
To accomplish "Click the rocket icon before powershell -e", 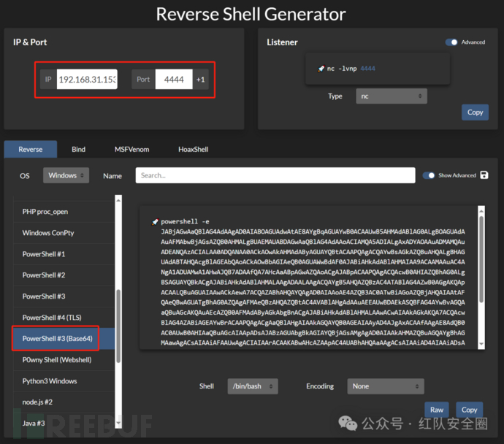I will click(156, 222).
